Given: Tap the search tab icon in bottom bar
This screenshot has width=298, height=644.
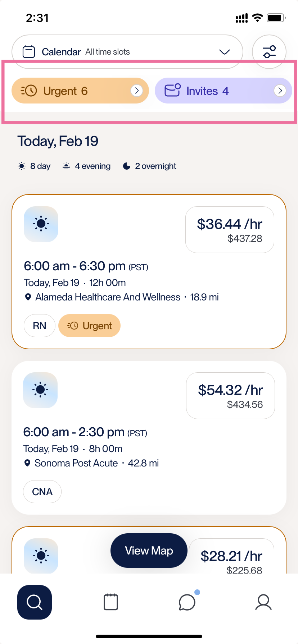Looking at the screenshot, I should pos(35,602).
